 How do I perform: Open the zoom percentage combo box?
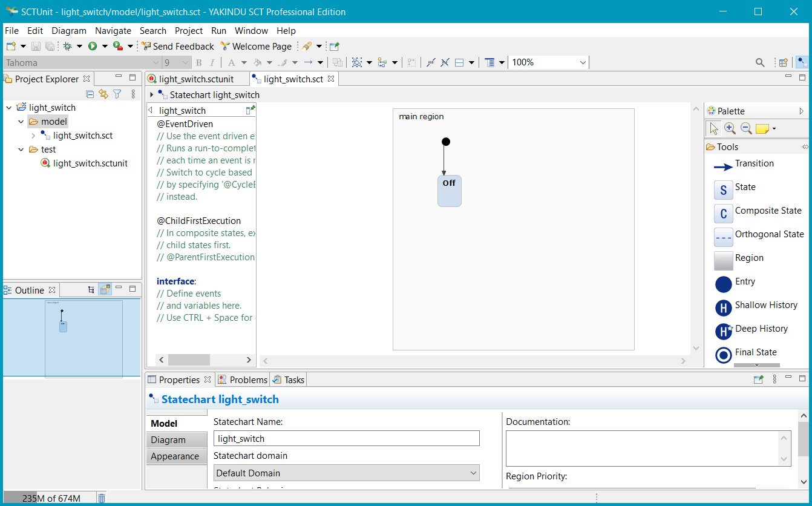583,62
